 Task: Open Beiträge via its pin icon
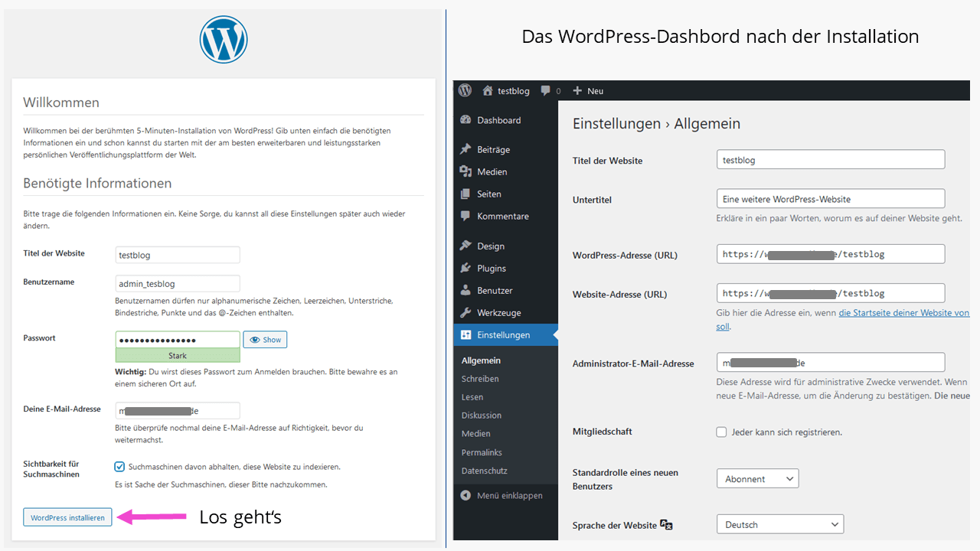(465, 150)
